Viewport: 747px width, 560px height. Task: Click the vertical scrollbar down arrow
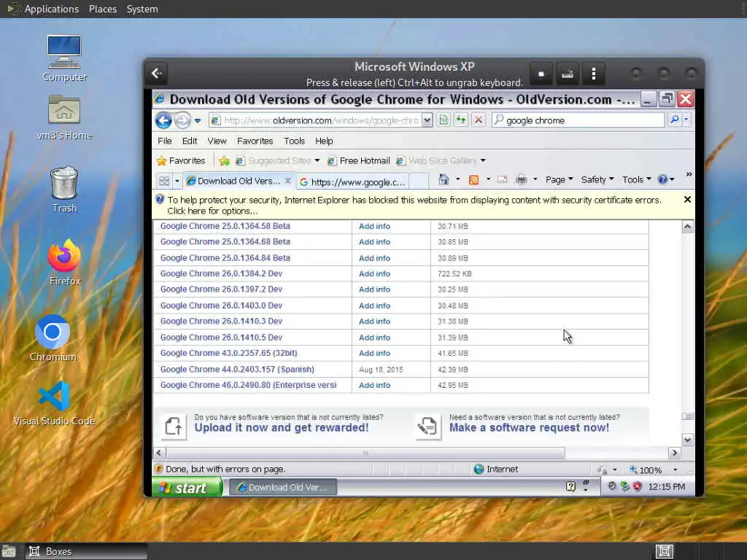click(x=687, y=440)
